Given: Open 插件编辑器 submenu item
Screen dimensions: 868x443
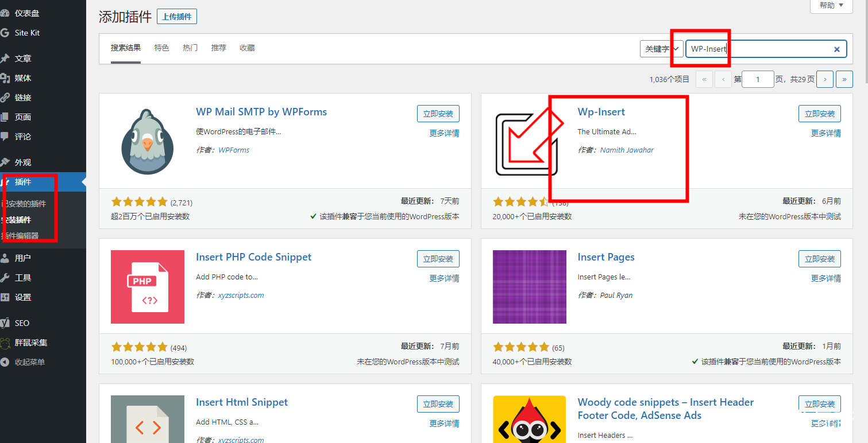Looking at the screenshot, I should coord(20,236).
